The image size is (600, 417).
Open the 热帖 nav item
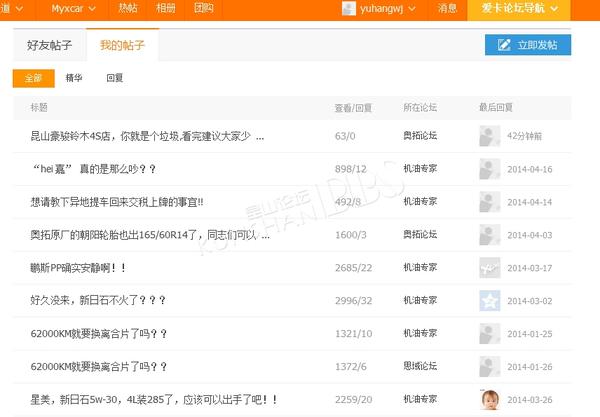click(x=128, y=8)
